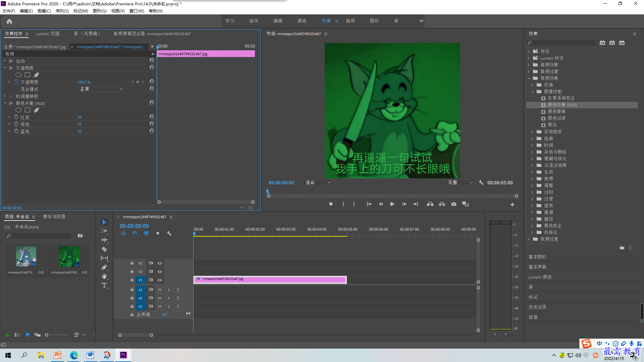
Task: Select the Pen tool in toolbar
Action: click(104, 267)
